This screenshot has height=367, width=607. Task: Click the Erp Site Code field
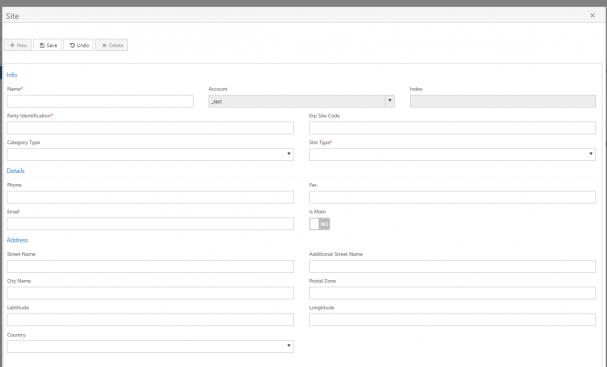click(x=452, y=128)
